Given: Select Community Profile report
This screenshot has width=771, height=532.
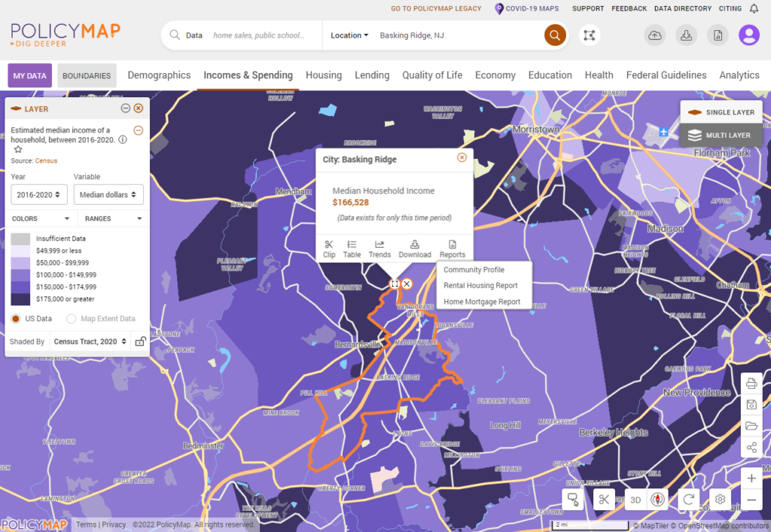Looking at the screenshot, I should [x=474, y=269].
